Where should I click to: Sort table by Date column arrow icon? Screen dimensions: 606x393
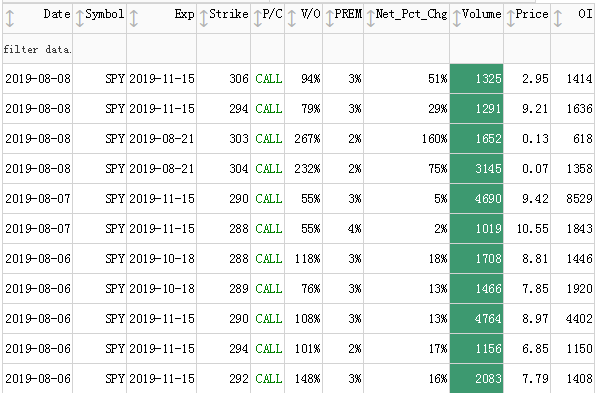tap(10, 18)
